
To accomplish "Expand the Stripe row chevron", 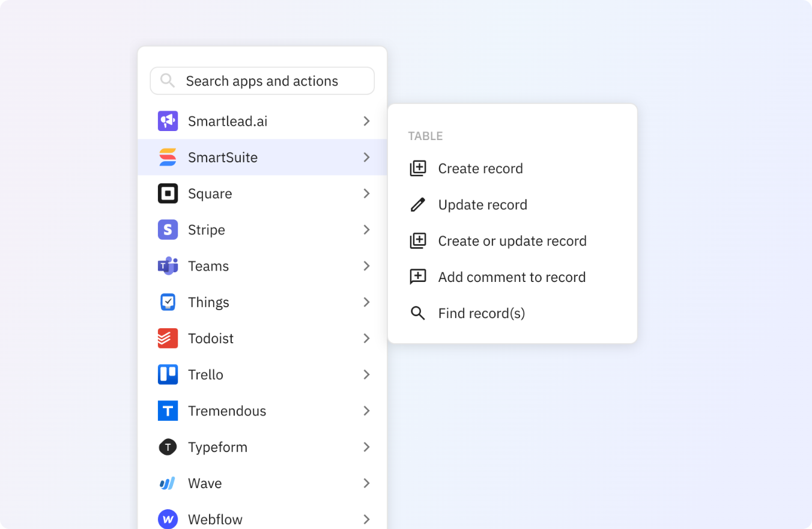I will (x=366, y=230).
